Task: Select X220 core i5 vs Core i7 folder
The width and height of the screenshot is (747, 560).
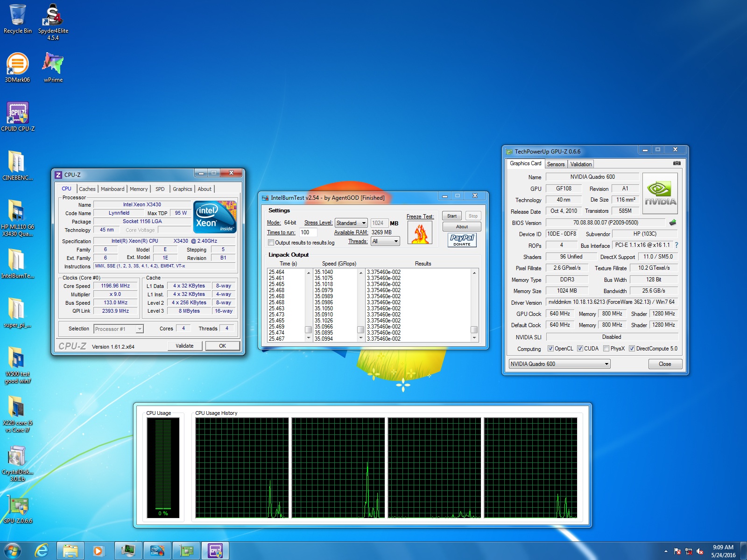Action: [17, 414]
